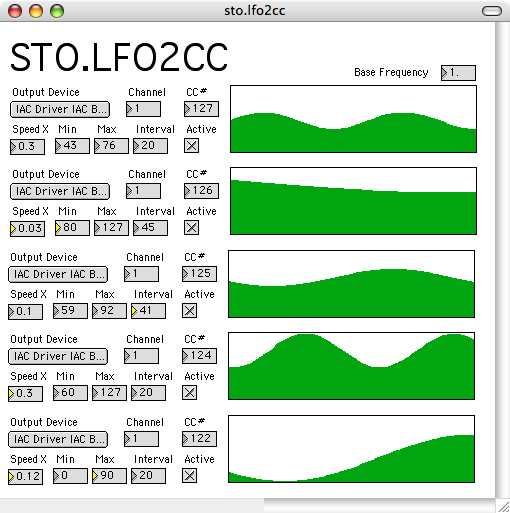The image size is (510, 513).
Task: Open Output Device dropdown for CC# 126
Action: pos(60,191)
